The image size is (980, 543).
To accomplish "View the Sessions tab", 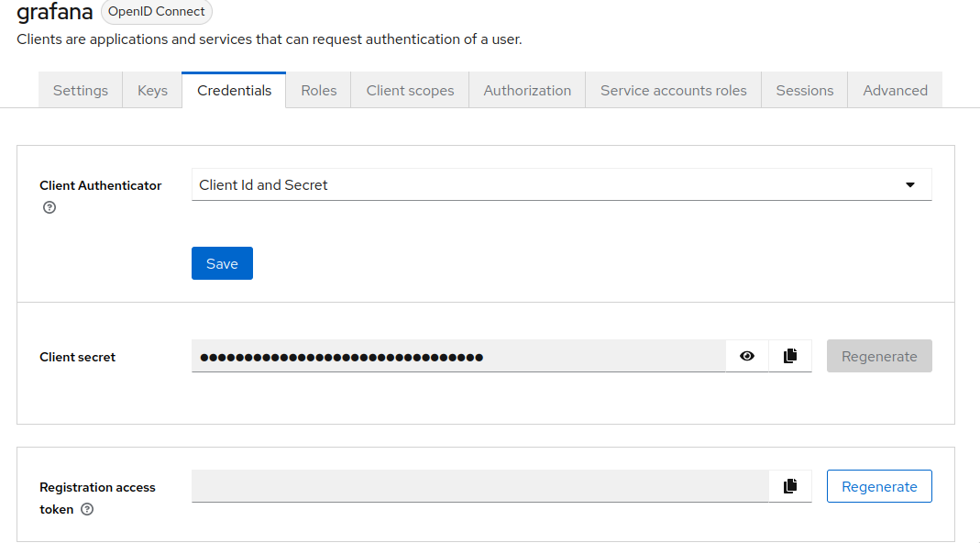I will [804, 90].
